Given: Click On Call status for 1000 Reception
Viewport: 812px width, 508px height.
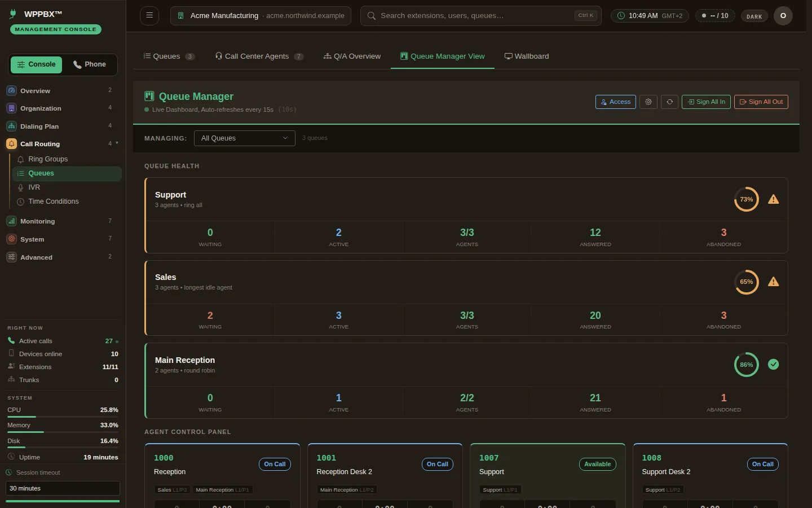Looking at the screenshot, I should (275, 464).
